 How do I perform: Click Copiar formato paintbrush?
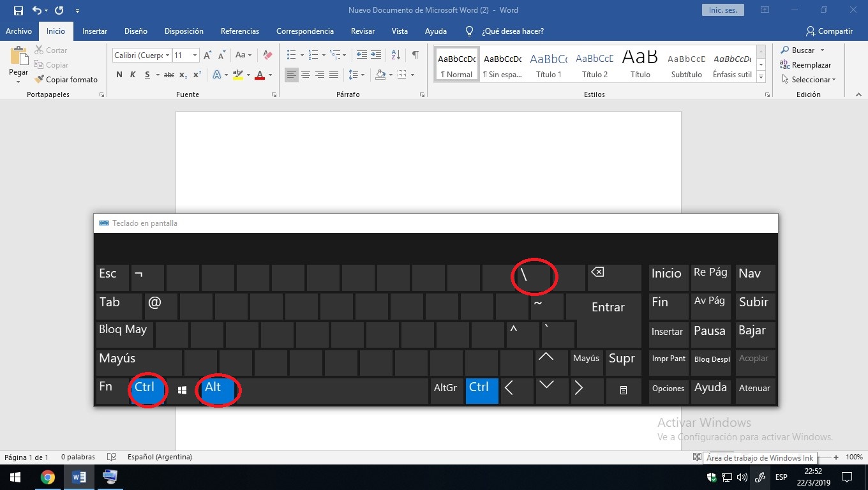pyautogui.click(x=66, y=80)
